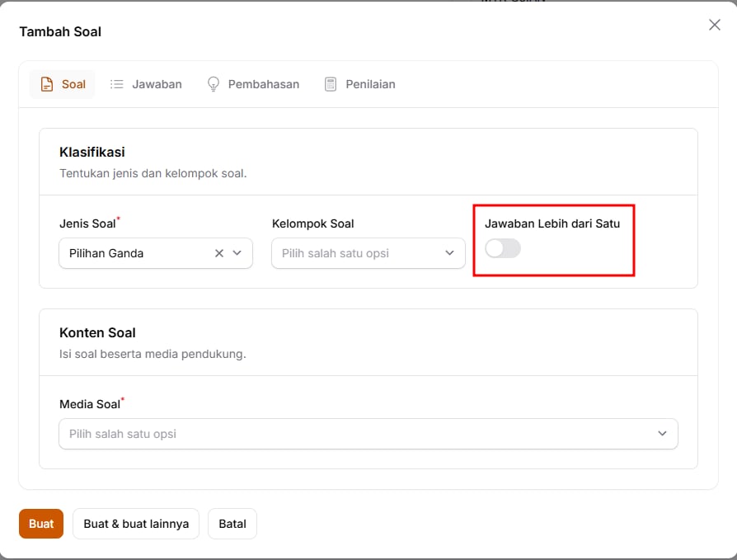
Task: Switch to the Jawaban tab
Action: point(146,84)
